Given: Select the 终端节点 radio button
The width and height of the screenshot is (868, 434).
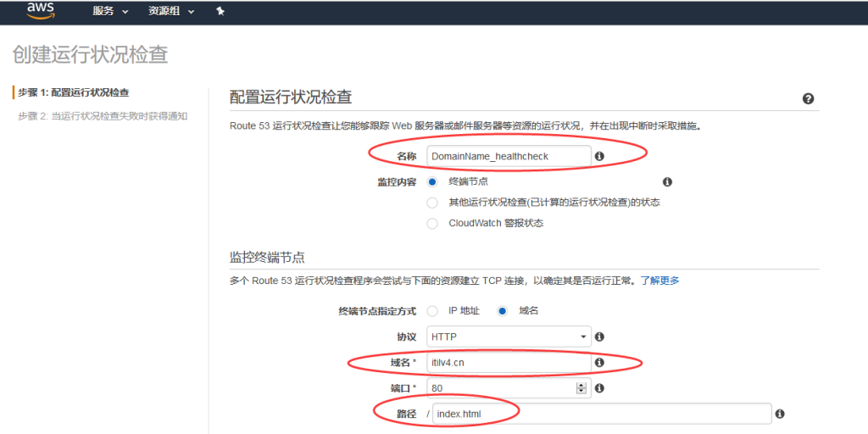Looking at the screenshot, I should click(432, 181).
